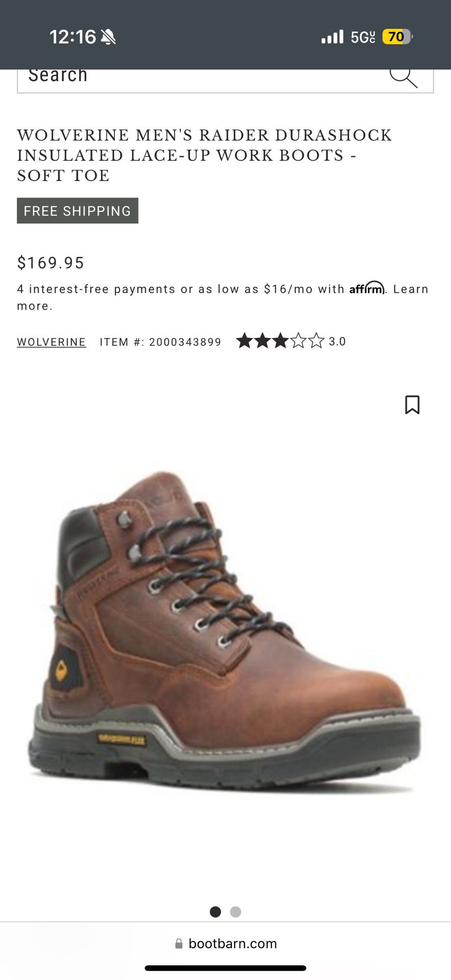Viewport: 451px width, 980px height.
Task: Tap the 12:16 clock in status bar
Action: [73, 37]
